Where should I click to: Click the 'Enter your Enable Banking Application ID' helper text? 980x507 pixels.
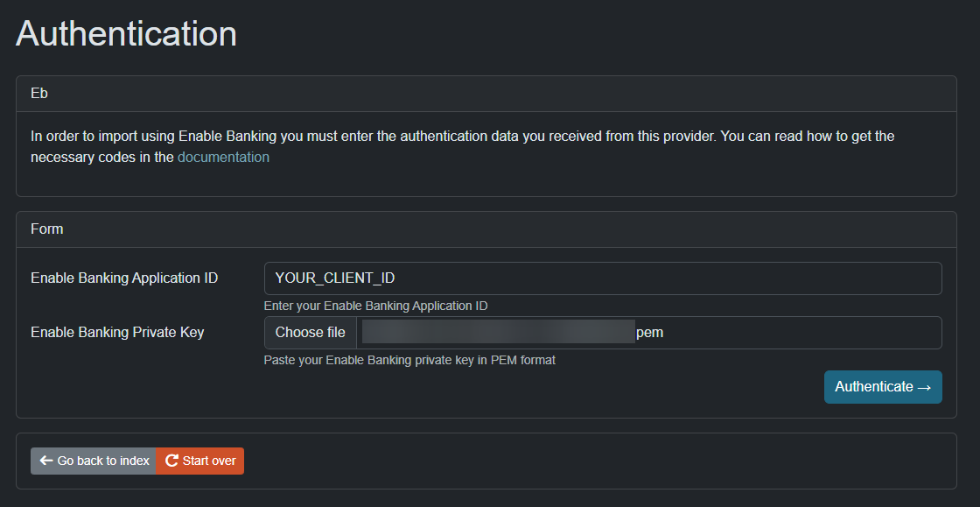tap(376, 306)
